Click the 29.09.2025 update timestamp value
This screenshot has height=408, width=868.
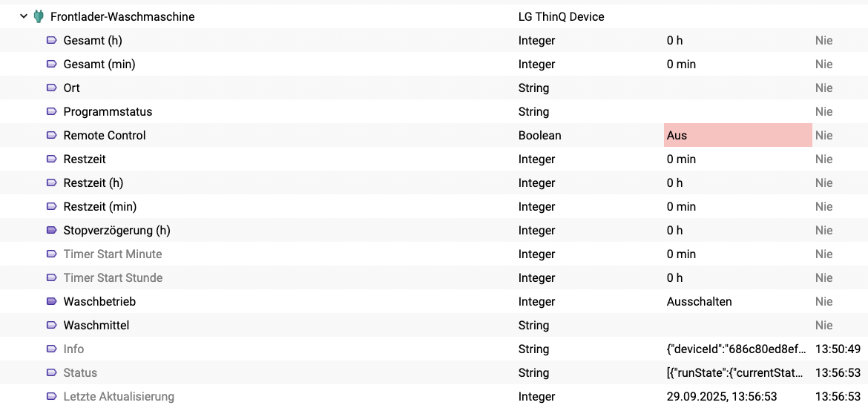click(x=722, y=397)
